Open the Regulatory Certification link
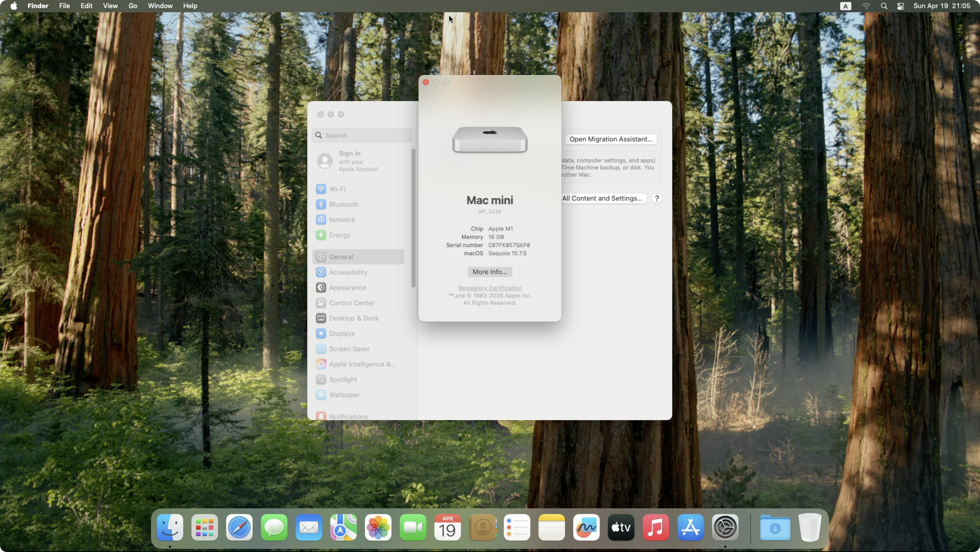Viewport: 980px width, 552px height. click(490, 288)
